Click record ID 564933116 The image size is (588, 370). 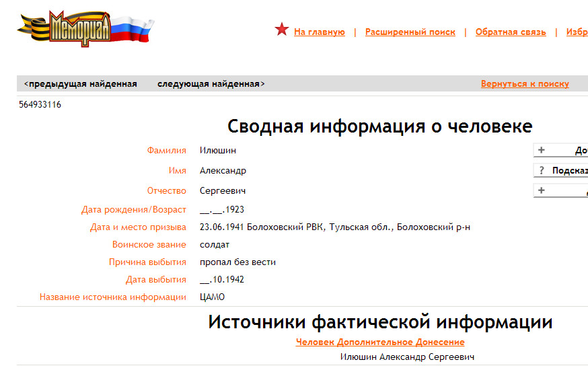(x=40, y=105)
